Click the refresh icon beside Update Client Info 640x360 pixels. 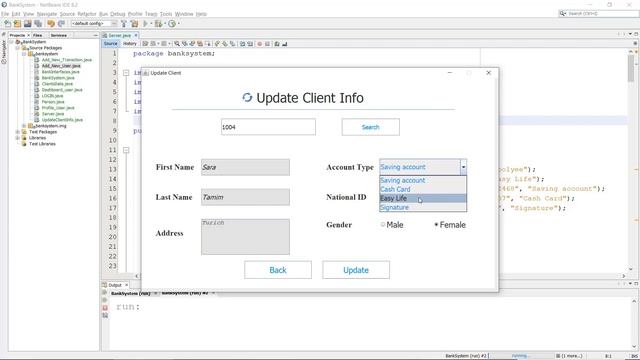coord(247,98)
